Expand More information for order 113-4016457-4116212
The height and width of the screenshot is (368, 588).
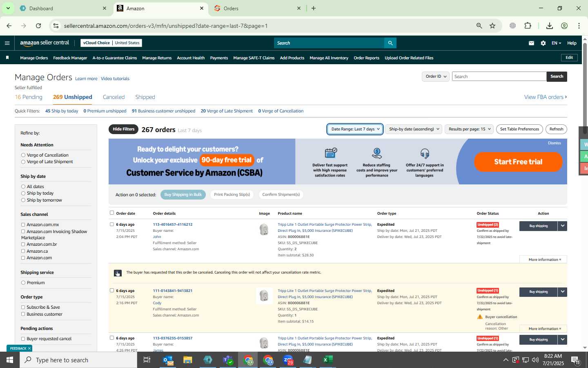coord(543,260)
